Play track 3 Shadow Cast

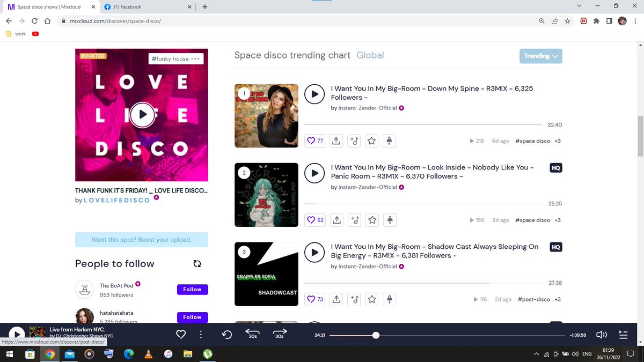(314, 253)
